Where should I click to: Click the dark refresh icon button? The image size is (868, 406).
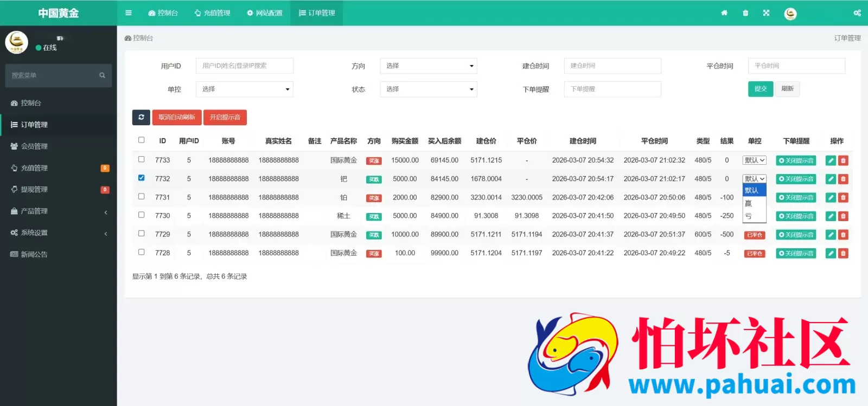pyautogui.click(x=141, y=117)
